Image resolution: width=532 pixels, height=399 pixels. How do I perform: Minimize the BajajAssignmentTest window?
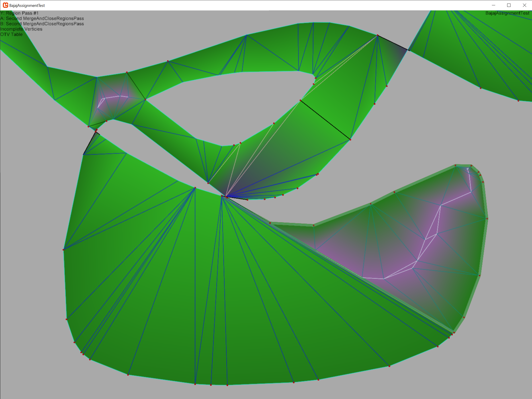pos(493,5)
